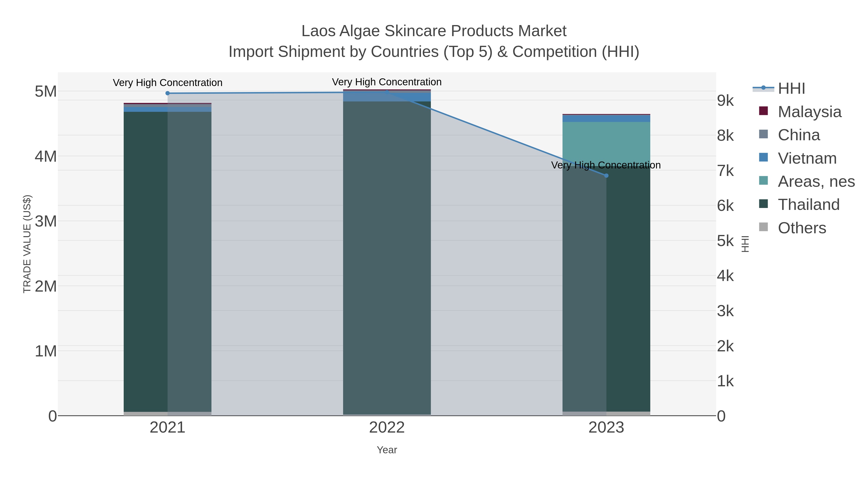
Task: Toggle the HHI line legend entry
Action: [x=779, y=89]
